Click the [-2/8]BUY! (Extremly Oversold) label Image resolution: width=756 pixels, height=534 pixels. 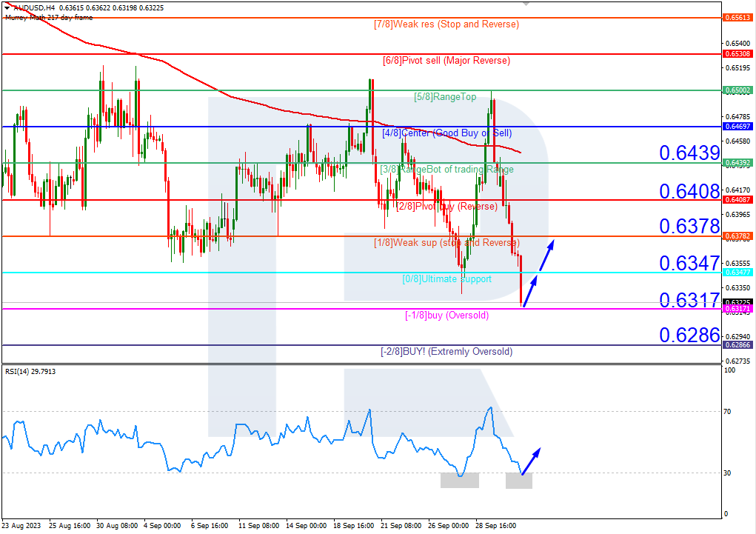pos(446,350)
